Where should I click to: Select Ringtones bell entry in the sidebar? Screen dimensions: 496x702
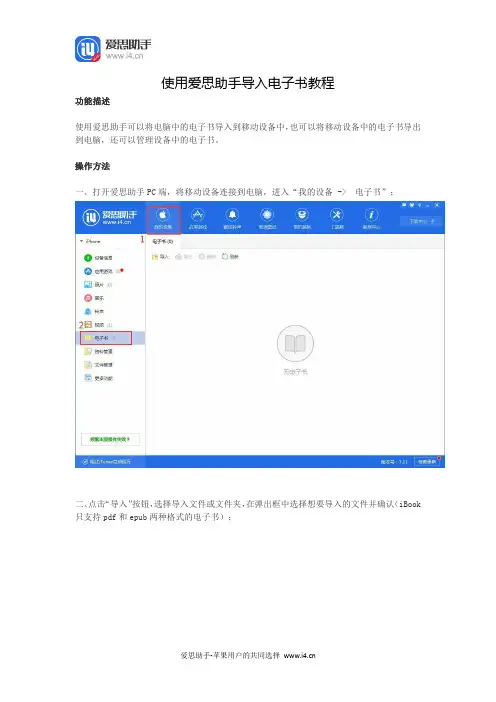(x=94, y=312)
